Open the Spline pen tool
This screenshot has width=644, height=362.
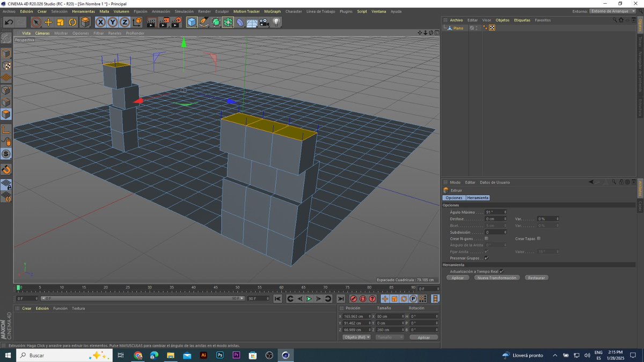point(204,22)
